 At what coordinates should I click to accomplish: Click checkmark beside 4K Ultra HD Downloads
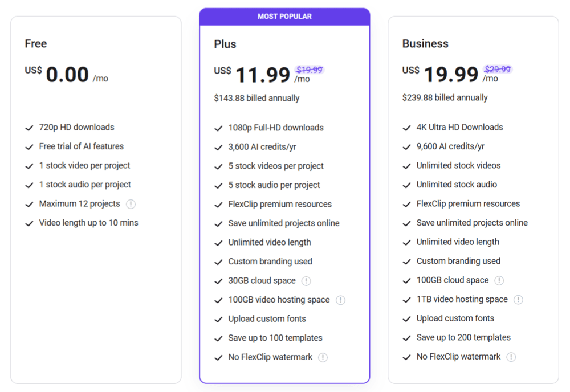pyautogui.click(x=406, y=128)
